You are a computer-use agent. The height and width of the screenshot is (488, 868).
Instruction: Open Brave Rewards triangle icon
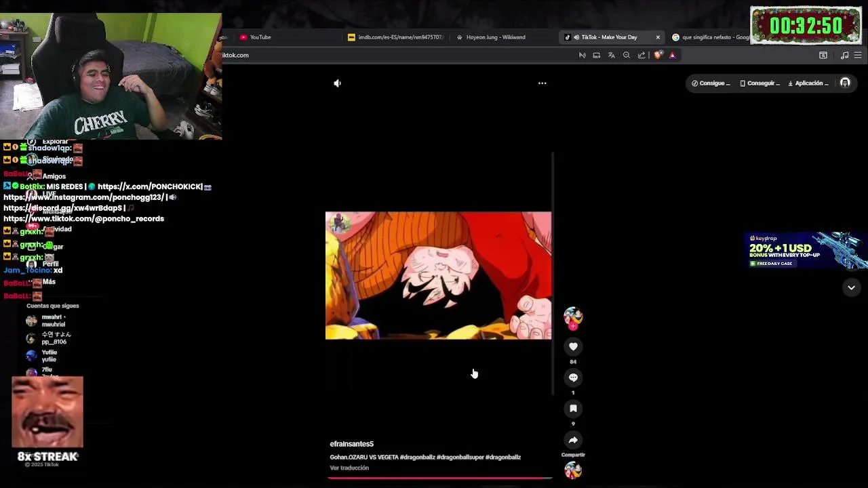[672, 56]
